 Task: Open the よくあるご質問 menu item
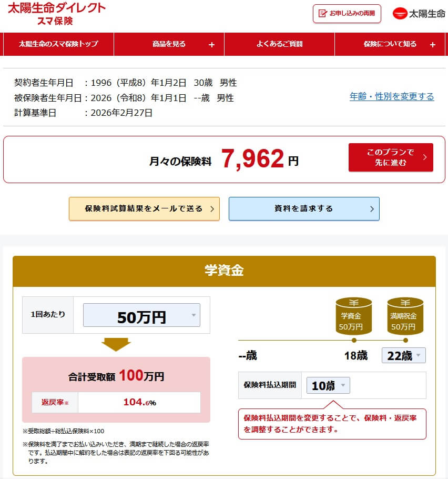279,44
